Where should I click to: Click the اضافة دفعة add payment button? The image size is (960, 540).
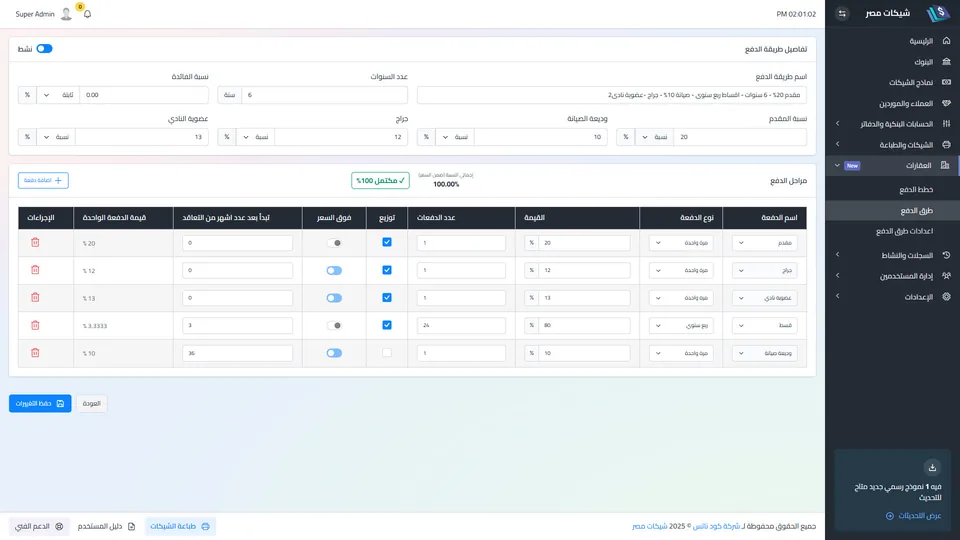pyautogui.click(x=43, y=181)
